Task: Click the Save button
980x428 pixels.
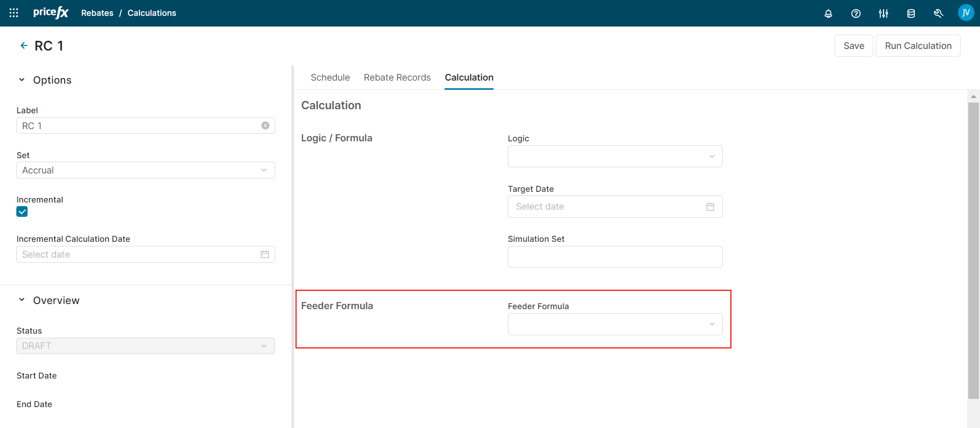Action: (853, 46)
